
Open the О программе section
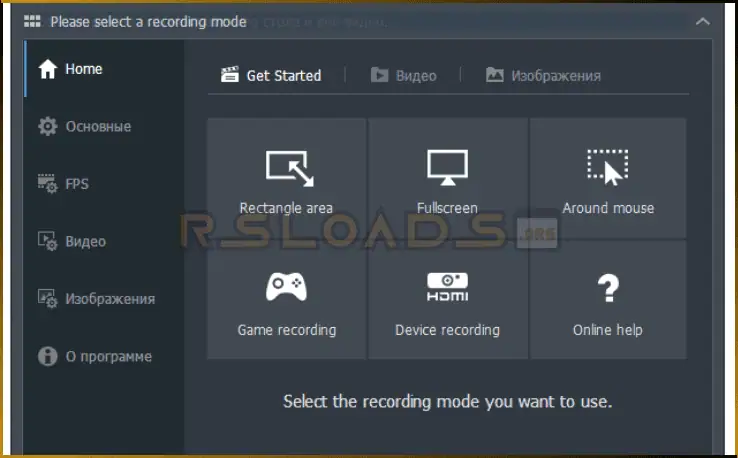[104, 356]
